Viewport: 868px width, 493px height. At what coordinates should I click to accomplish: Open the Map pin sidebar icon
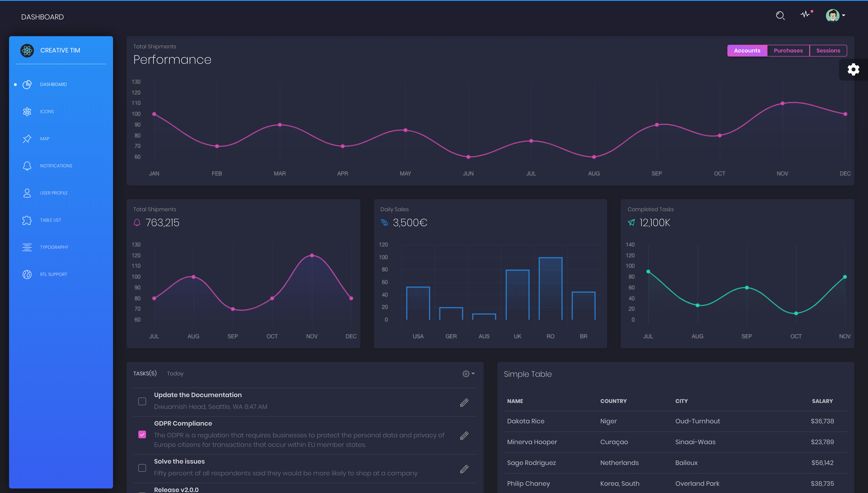27,139
